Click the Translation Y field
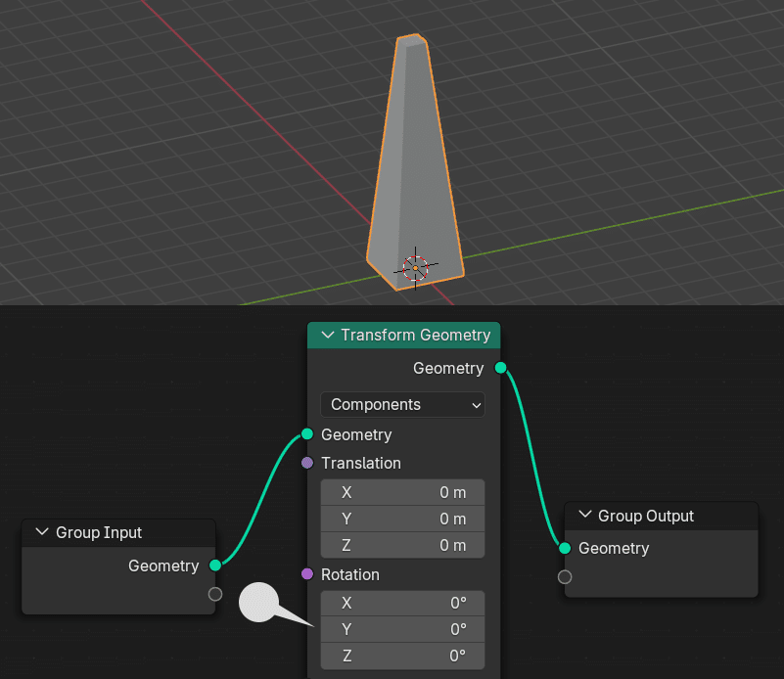The image size is (784, 679). click(x=402, y=520)
